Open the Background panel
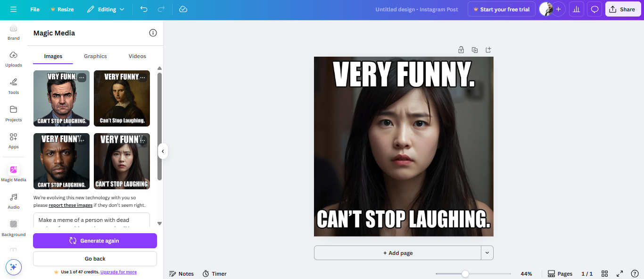The height and width of the screenshot is (279, 644). pos(14,227)
